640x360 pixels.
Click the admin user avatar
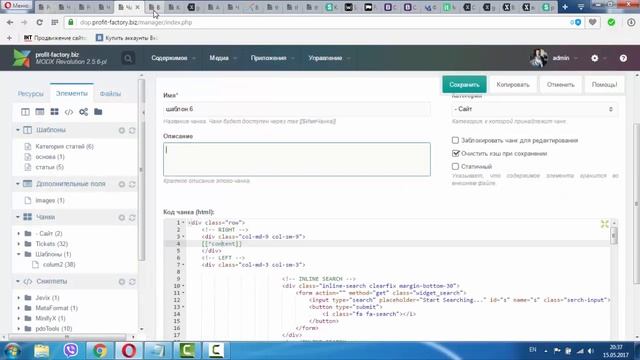[538, 58]
